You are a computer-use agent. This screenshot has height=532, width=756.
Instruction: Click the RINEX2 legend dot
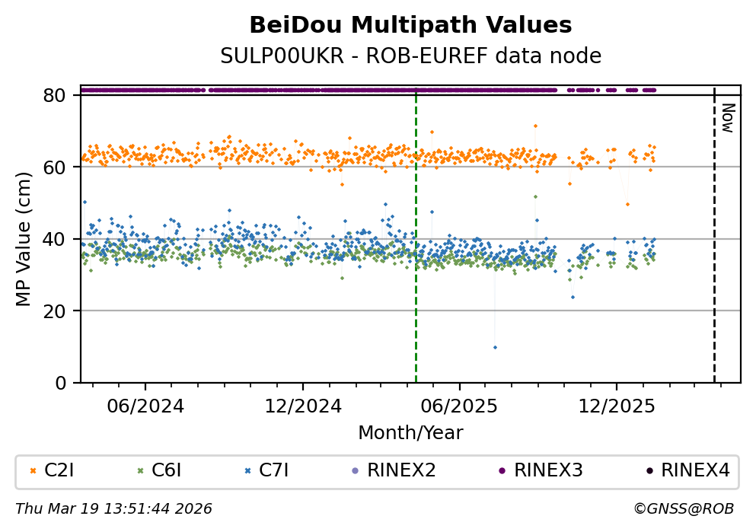pyautogui.click(x=355, y=471)
